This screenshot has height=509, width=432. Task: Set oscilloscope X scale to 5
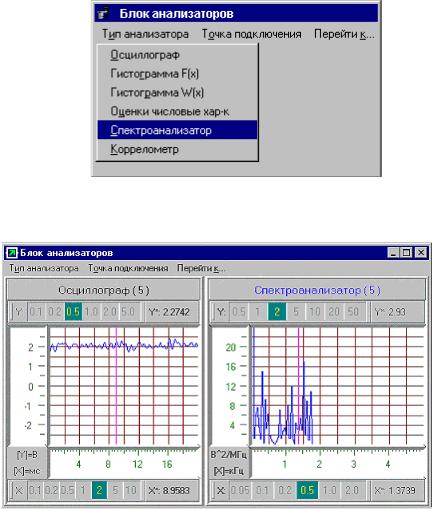(x=115, y=490)
